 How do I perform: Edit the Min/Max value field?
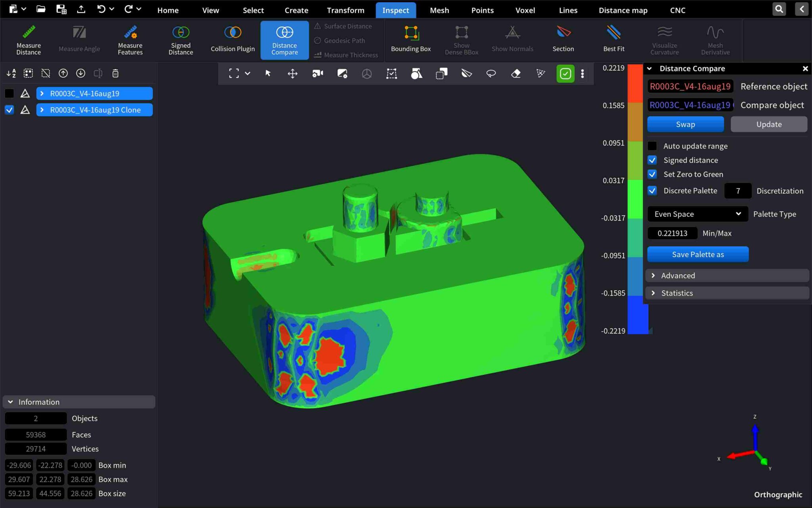[672, 233]
